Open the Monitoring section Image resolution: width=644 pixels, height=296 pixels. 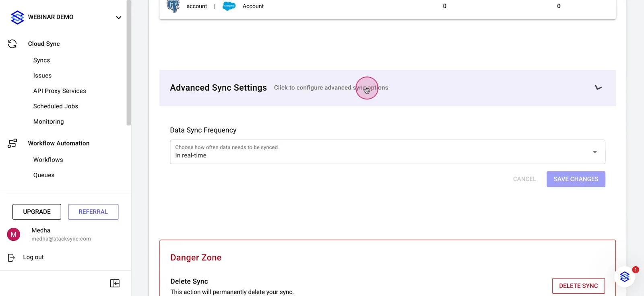point(48,122)
